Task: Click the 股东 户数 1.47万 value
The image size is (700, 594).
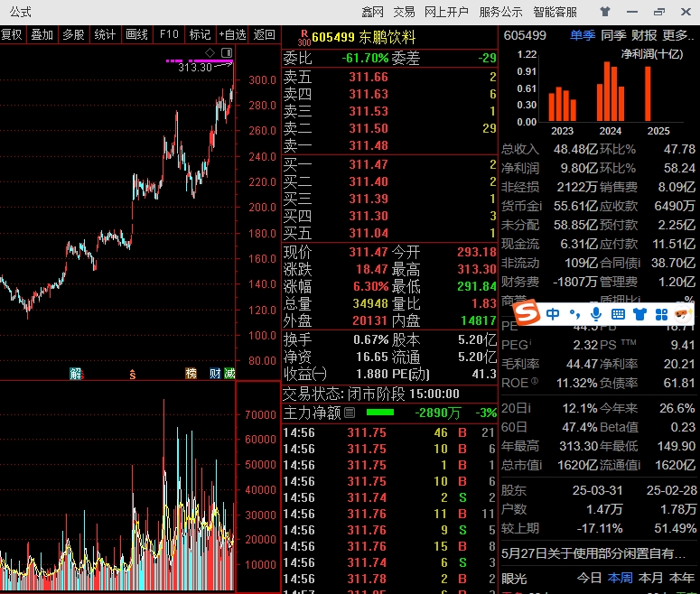Action: (x=602, y=509)
